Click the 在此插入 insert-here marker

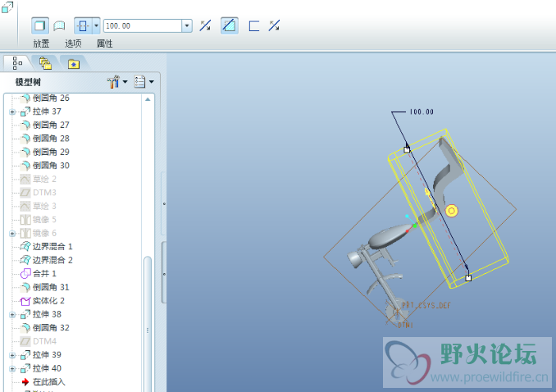pos(49,381)
